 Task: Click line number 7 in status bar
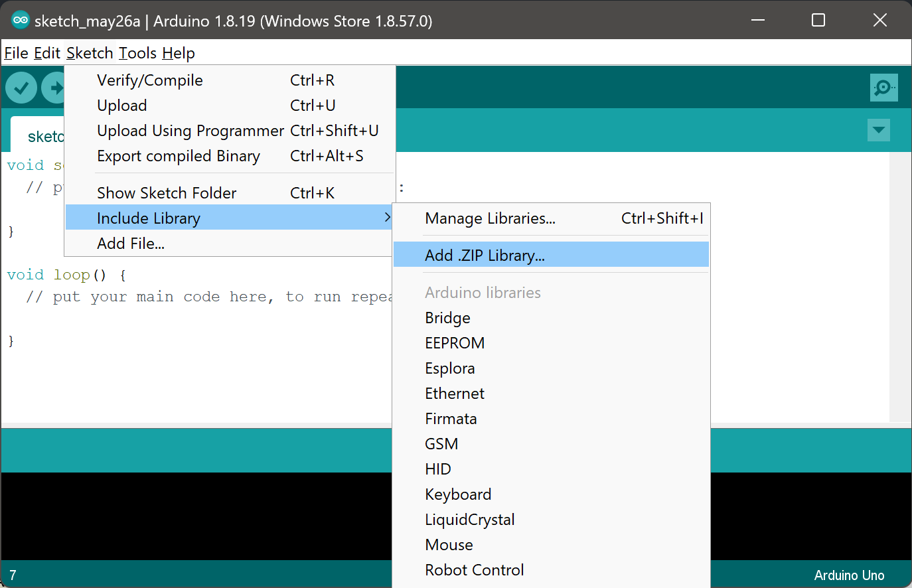[x=13, y=575]
